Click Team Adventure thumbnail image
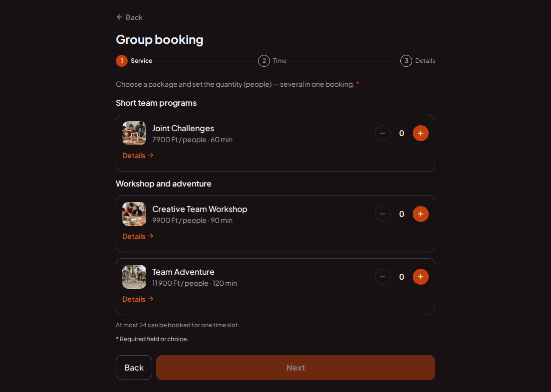The width and height of the screenshot is (551, 392). pos(134,277)
